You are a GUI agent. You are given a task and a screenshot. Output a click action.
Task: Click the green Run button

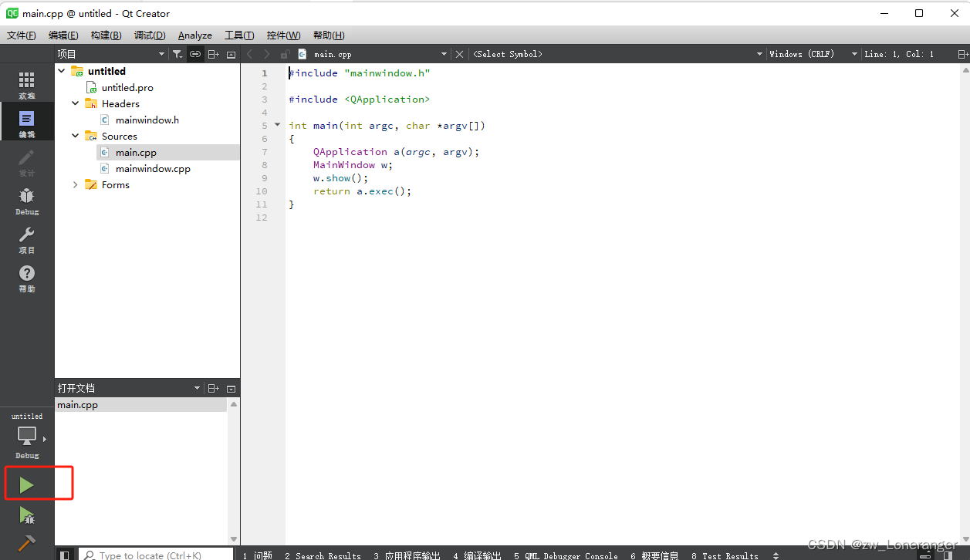27,485
